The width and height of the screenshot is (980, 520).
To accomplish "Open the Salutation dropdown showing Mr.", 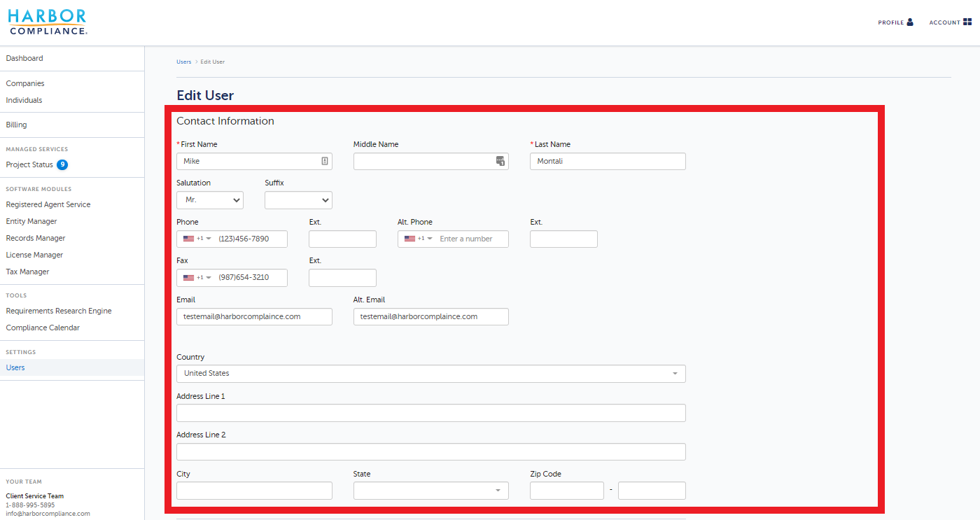I will tap(210, 200).
